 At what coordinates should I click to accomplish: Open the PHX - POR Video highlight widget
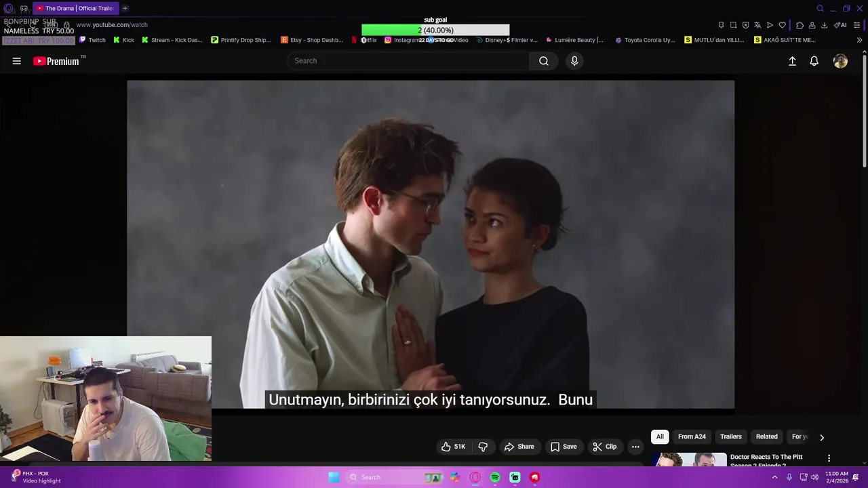tap(37, 477)
